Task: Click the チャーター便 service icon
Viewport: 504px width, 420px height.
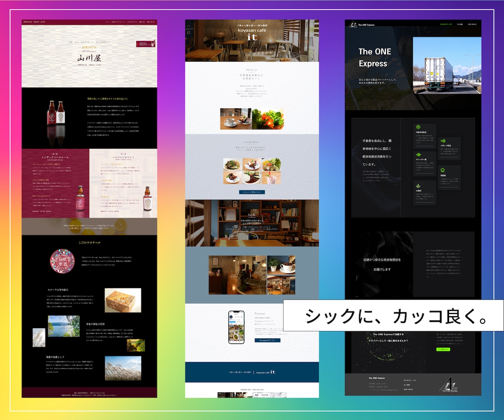Action: point(418,155)
